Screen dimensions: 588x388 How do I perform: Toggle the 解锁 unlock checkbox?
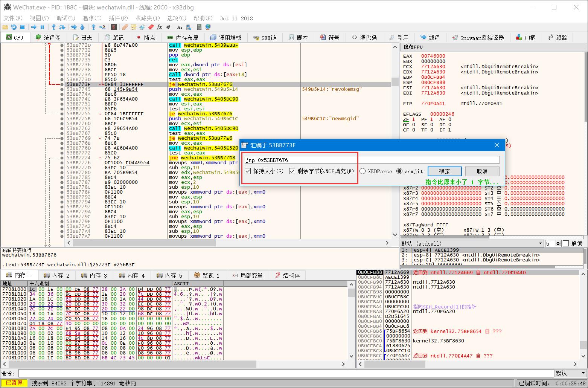(x=566, y=243)
